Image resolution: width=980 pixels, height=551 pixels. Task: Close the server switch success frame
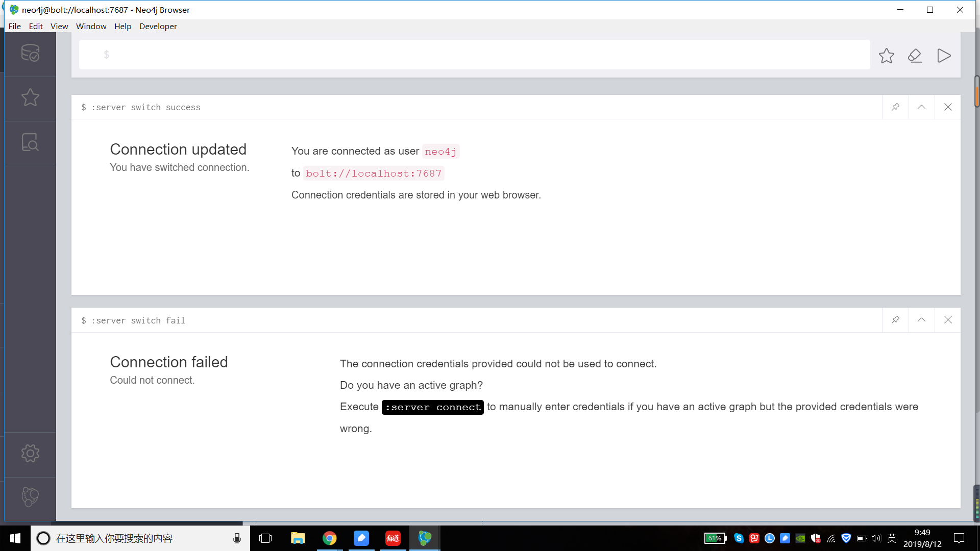[948, 107]
